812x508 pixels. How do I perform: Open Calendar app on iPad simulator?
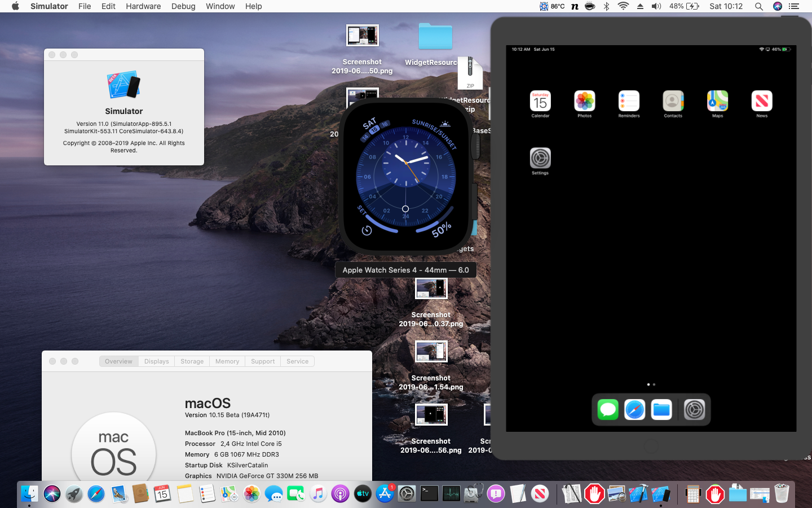tap(540, 101)
